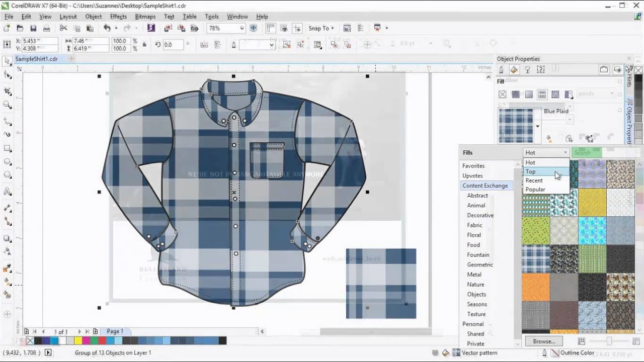Select the Ellipse tool
The height and width of the screenshot is (362, 644).
click(x=8, y=162)
